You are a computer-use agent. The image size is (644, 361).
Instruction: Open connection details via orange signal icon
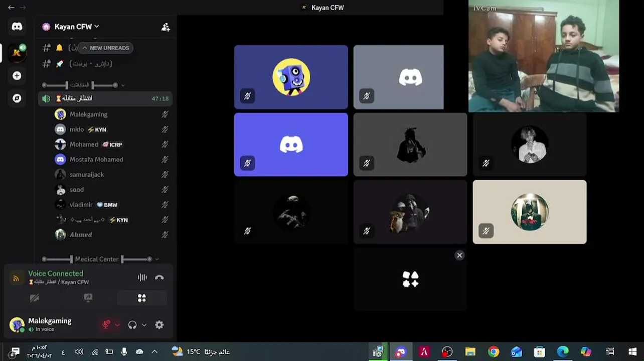point(16,278)
